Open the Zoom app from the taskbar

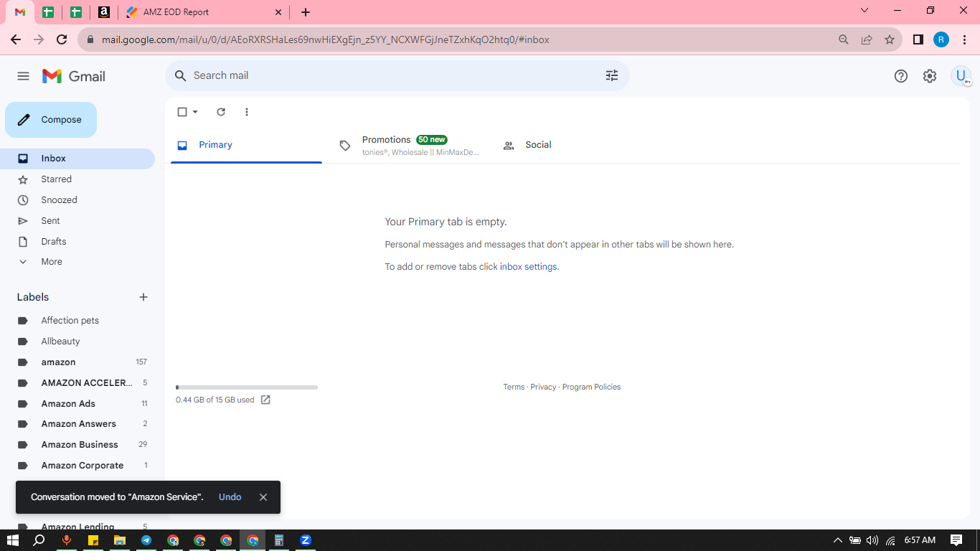pyautogui.click(x=306, y=540)
